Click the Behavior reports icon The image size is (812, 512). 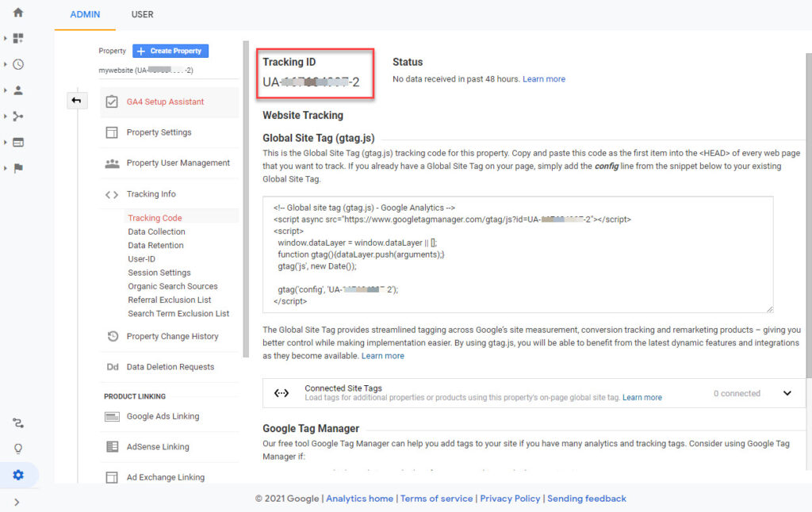pyautogui.click(x=18, y=141)
